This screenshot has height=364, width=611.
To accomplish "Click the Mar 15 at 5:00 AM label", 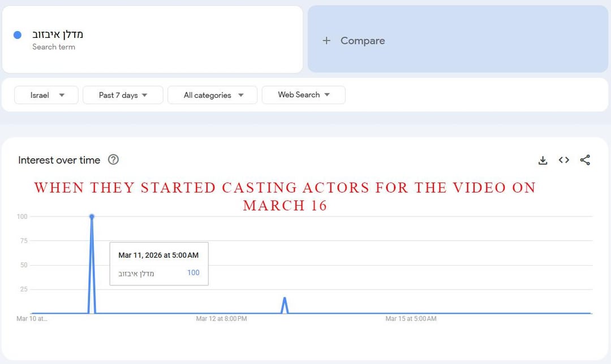I will (x=411, y=319).
